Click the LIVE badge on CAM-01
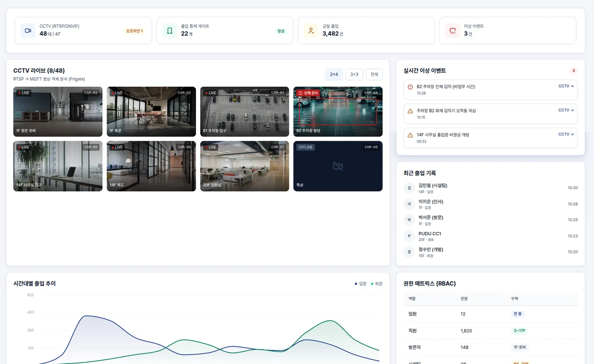The width and height of the screenshot is (594, 364). point(23,93)
